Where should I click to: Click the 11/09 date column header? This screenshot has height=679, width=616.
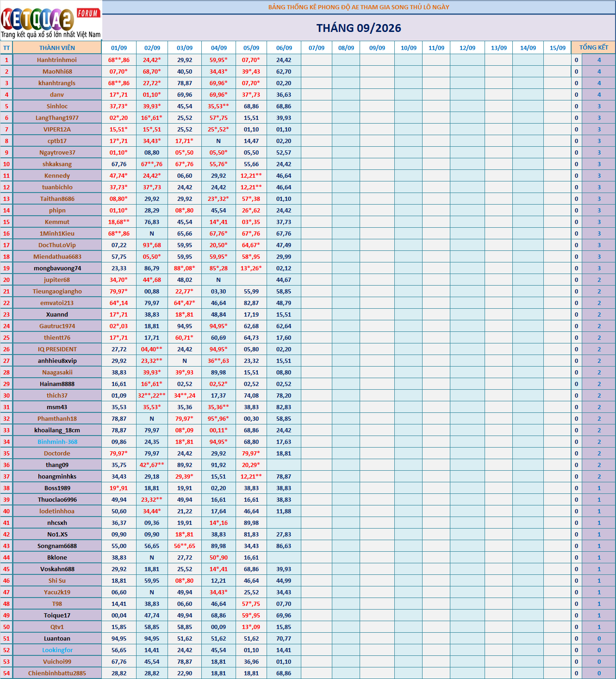click(x=436, y=48)
